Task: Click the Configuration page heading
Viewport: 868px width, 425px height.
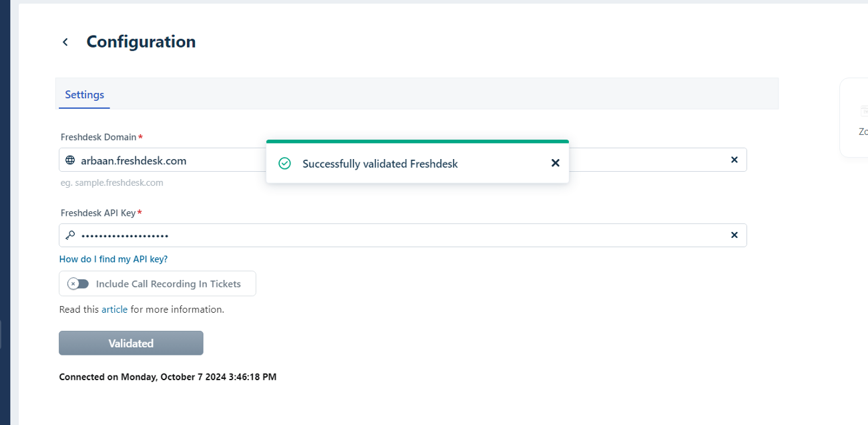Action: tap(141, 41)
